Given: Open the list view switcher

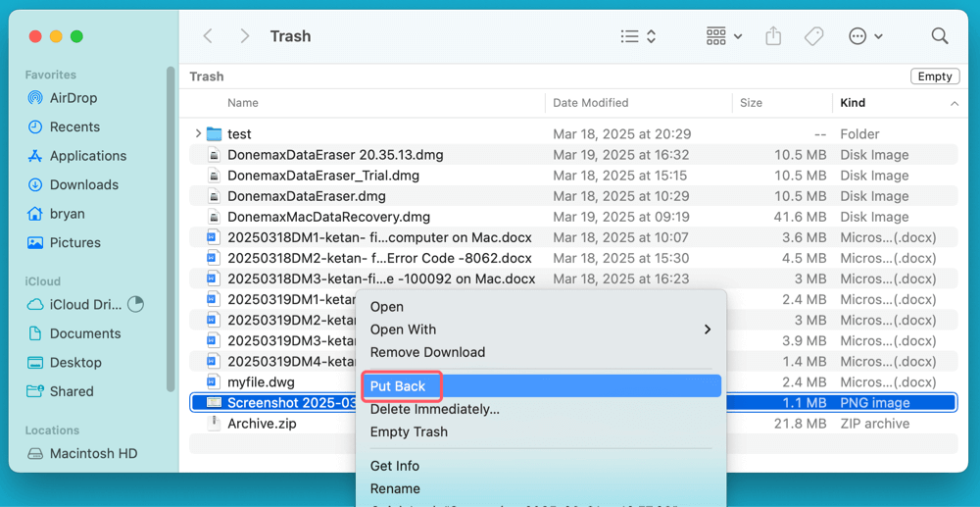Looking at the screenshot, I should pos(638,36).
